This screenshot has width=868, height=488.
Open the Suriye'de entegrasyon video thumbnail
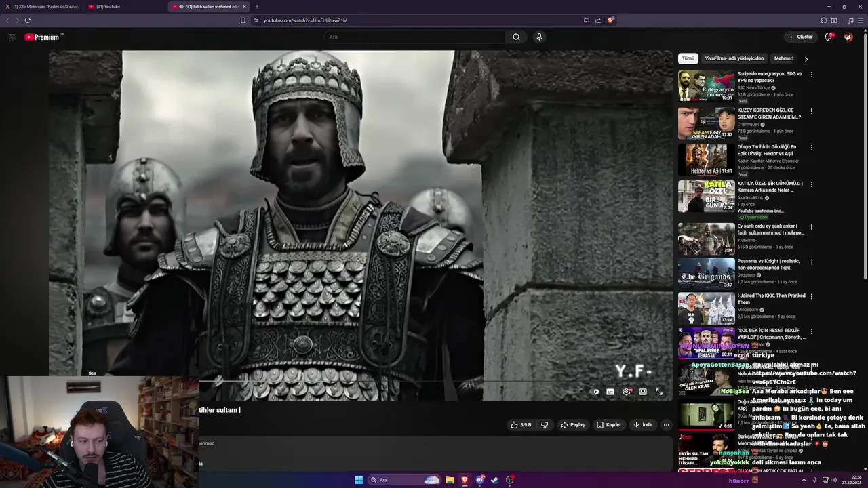[706, 86]
